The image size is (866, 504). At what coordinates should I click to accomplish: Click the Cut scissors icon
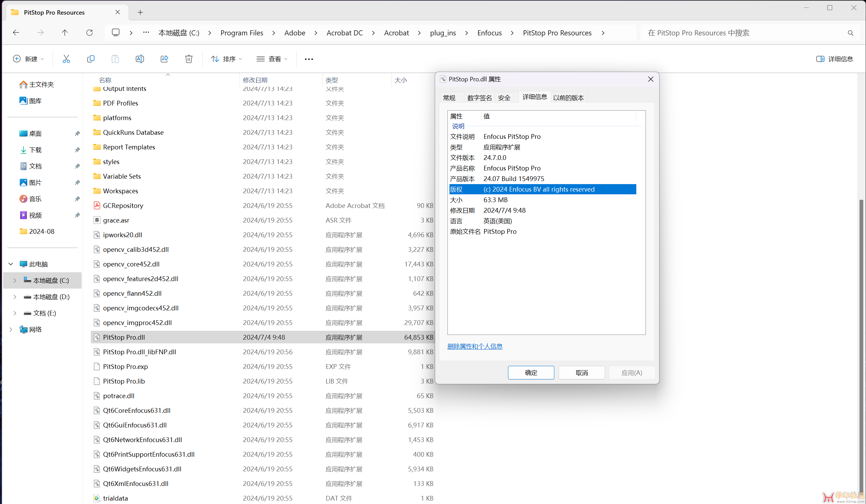66,59
